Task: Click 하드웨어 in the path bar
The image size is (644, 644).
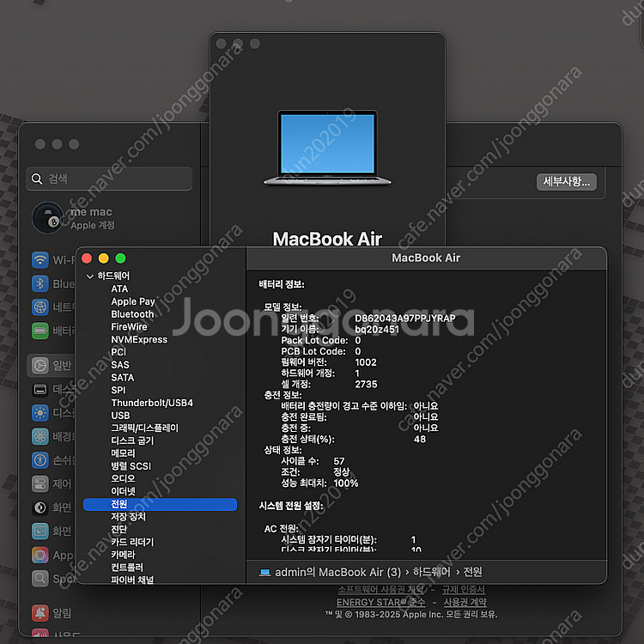Action: click(x=432, y=572)
